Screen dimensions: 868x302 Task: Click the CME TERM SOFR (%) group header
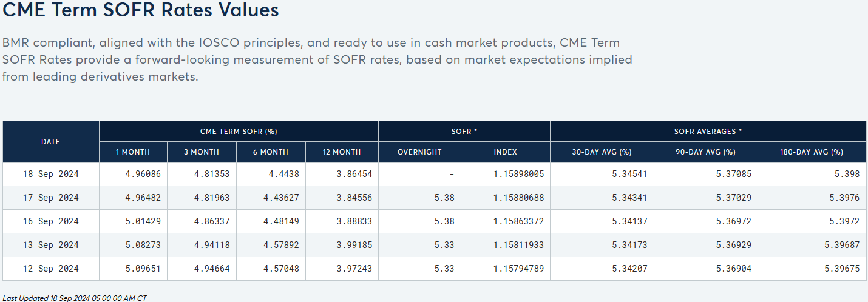[239, 132]
